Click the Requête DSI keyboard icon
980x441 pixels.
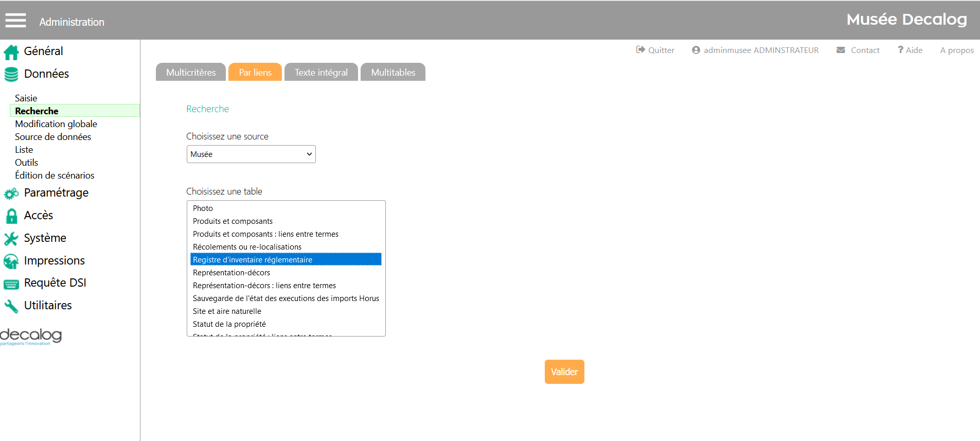click(x=11, y=284)
